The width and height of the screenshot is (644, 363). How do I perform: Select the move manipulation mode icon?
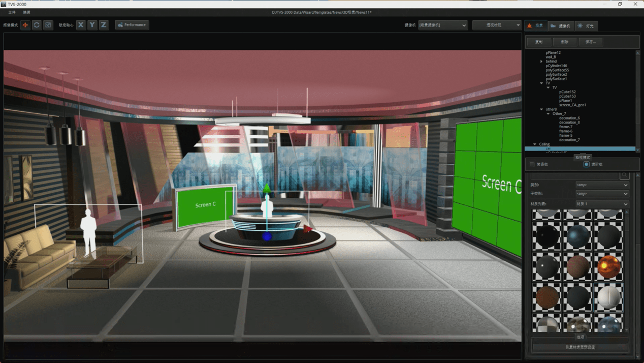25,25
